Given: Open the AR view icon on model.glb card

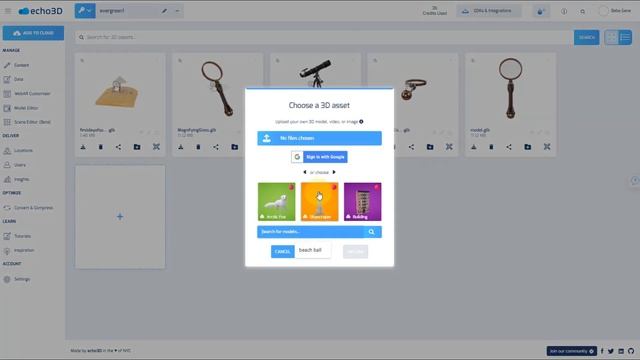Looking at the screenshot, I should coord(547,147).
